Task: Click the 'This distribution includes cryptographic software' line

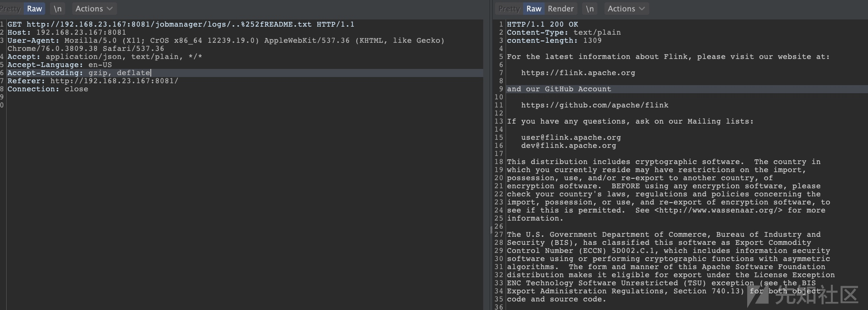Action: click(663, 162)
